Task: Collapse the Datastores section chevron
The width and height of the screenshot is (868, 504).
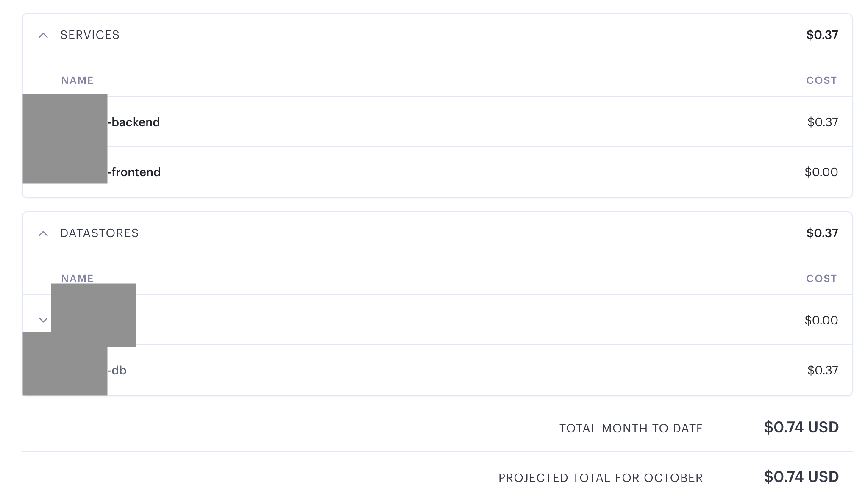Action: click(43, 233)
